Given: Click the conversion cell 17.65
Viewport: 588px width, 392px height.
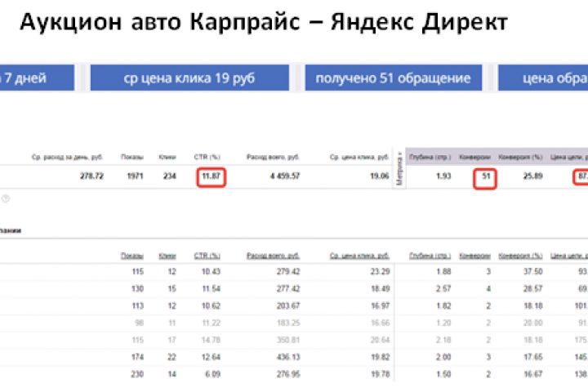Looking at the screenshot, I should 532,357.
